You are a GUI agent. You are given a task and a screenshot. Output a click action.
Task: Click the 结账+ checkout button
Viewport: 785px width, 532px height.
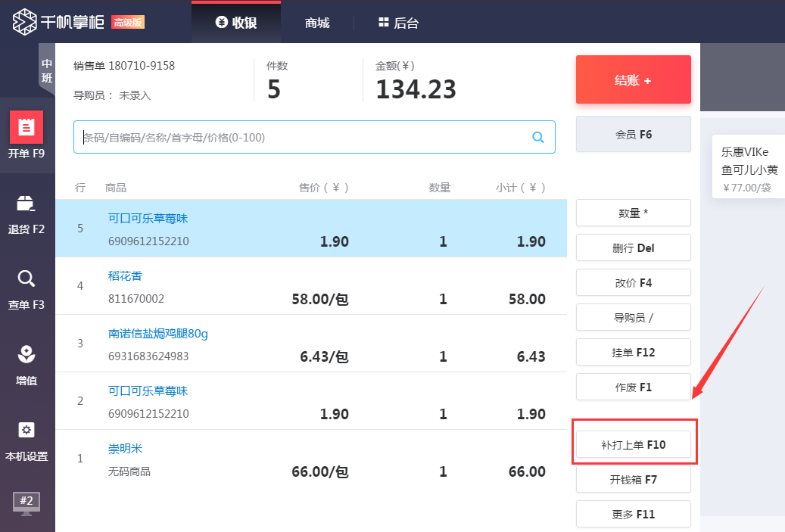click(x=633, y=79)
